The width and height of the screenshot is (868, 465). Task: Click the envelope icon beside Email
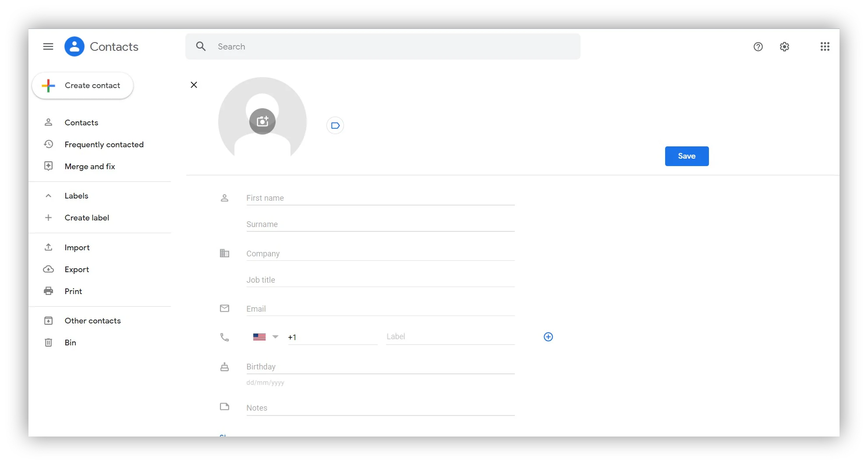224,309
